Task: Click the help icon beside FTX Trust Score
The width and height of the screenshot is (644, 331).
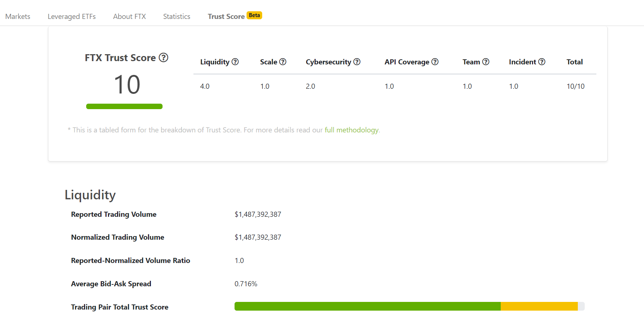Action: click(164, 57)
